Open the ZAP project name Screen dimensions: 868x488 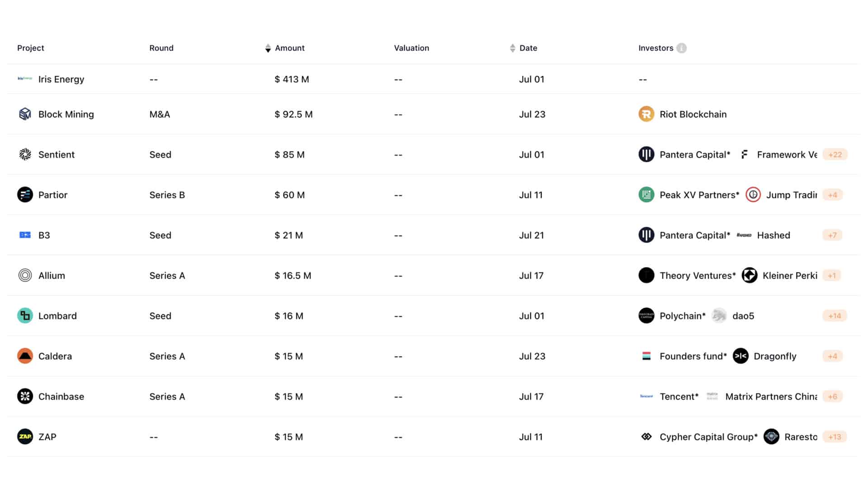pos(47,436)
